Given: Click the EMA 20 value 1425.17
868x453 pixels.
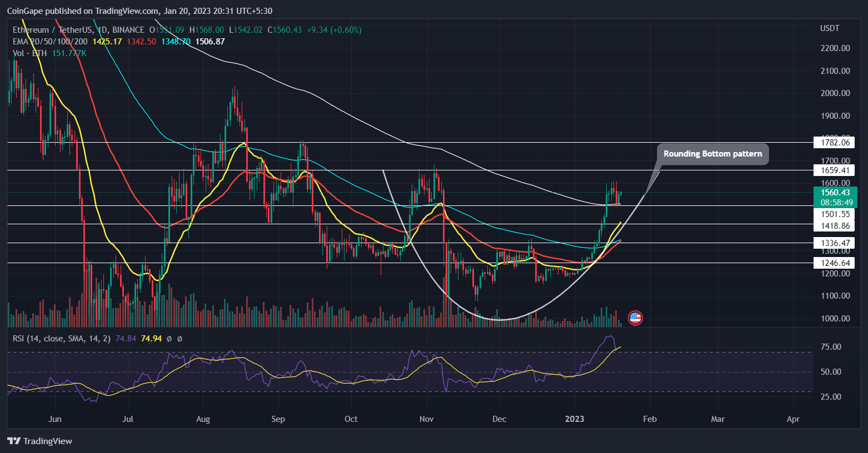Looking at the screenshot, I should click(x=107, y=42).
